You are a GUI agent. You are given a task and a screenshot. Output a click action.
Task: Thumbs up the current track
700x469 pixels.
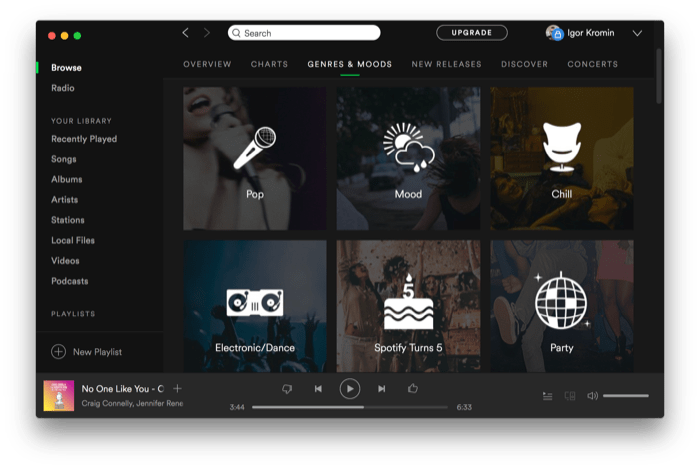point(413,388)
